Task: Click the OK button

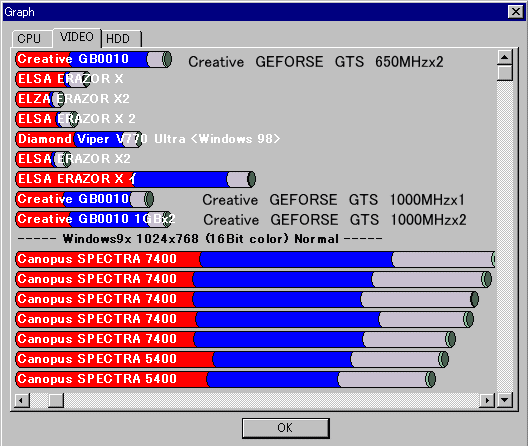Action: tap(286, 428)
